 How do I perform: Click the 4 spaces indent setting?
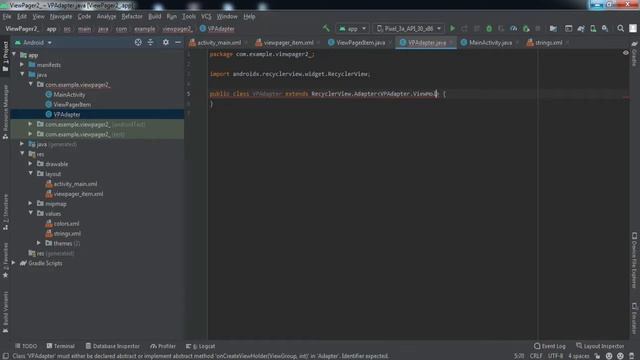coord(578,356)
